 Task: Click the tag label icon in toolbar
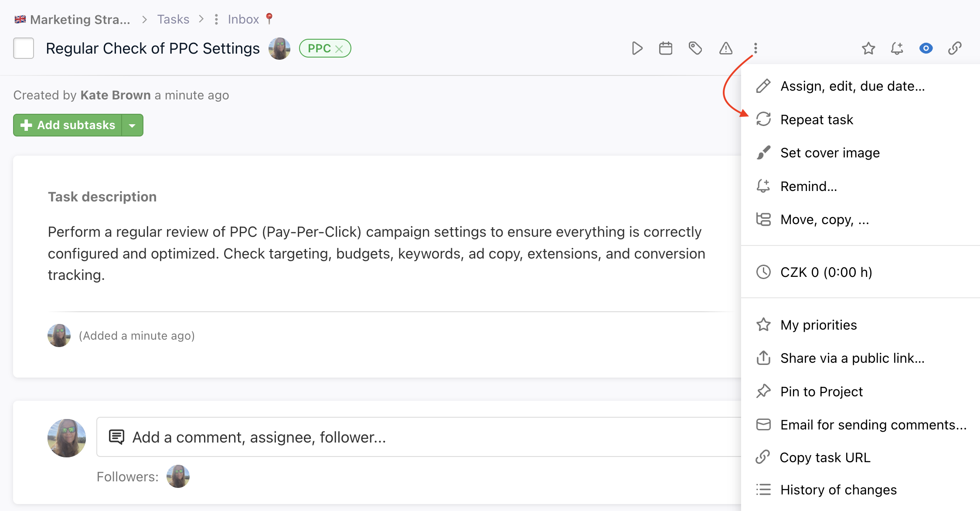pyautogui.click(x=695, y=48)
